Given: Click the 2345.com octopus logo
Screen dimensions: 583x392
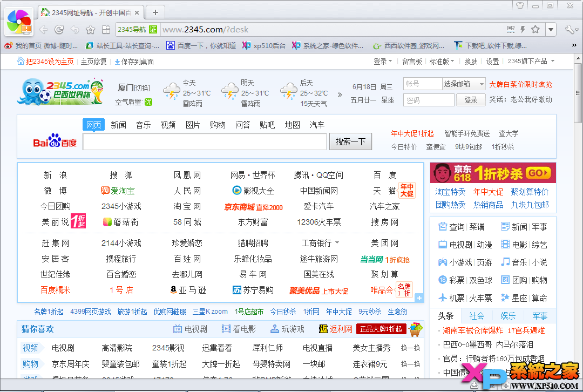Looking at the screenshot, I should [x=59, y=91].
